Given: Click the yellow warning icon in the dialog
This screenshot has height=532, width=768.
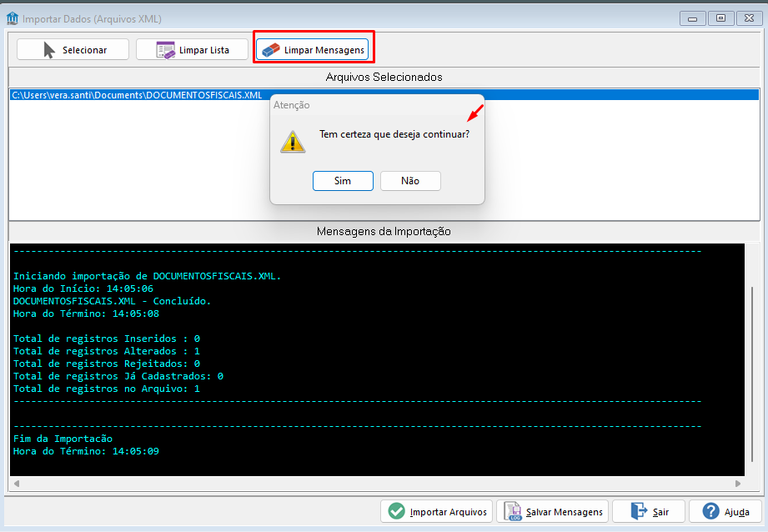Looking at the screenshot, I should coord(293,142).
